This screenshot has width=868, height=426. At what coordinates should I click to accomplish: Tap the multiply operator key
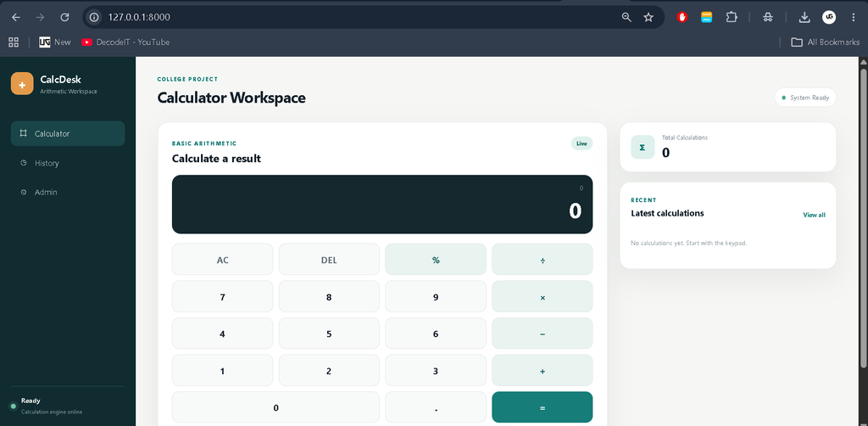coord(542,297)
